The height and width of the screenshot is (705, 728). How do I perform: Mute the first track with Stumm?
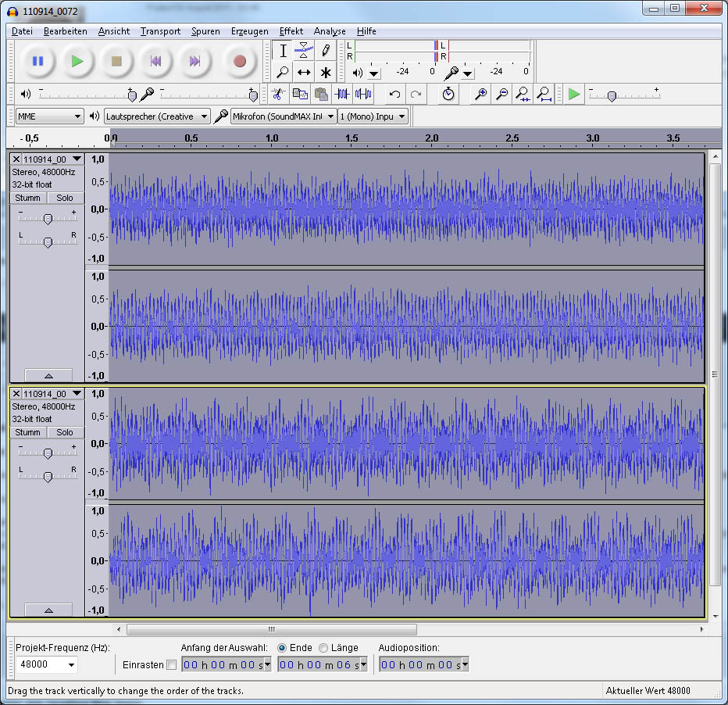tap(28, 199)
